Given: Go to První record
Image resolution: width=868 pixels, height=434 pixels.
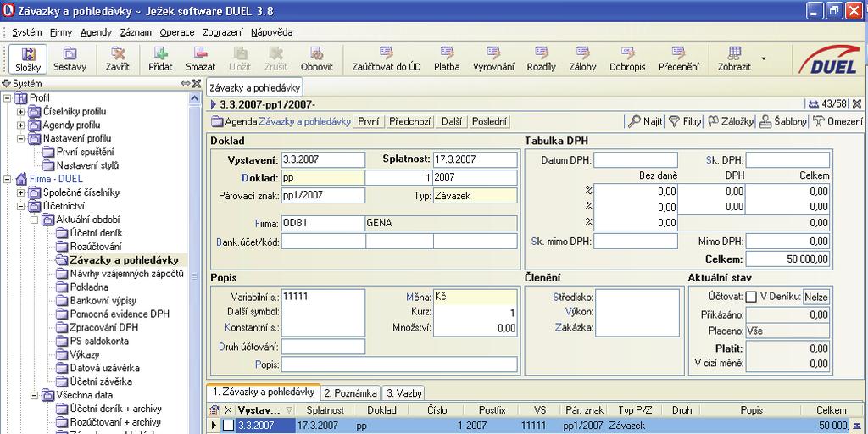Looking at the screenshot, I should pos(369,122).
